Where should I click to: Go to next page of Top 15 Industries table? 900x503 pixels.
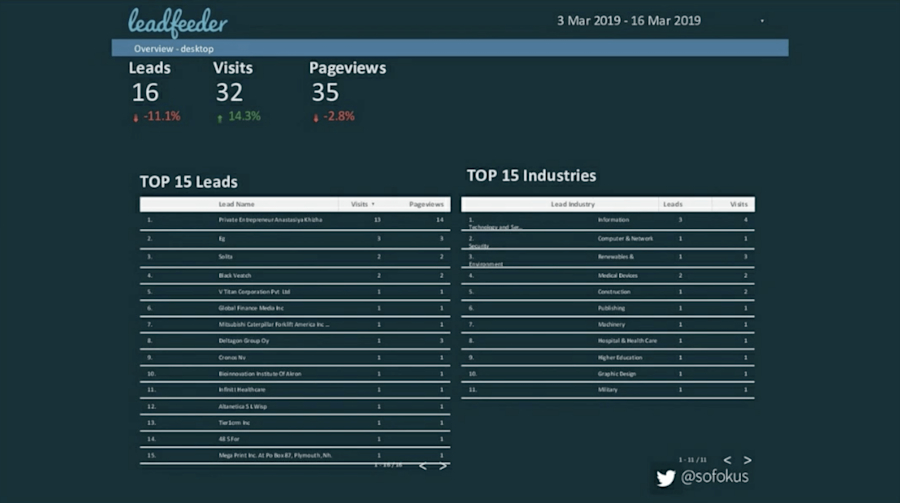[x=747, y=460]
